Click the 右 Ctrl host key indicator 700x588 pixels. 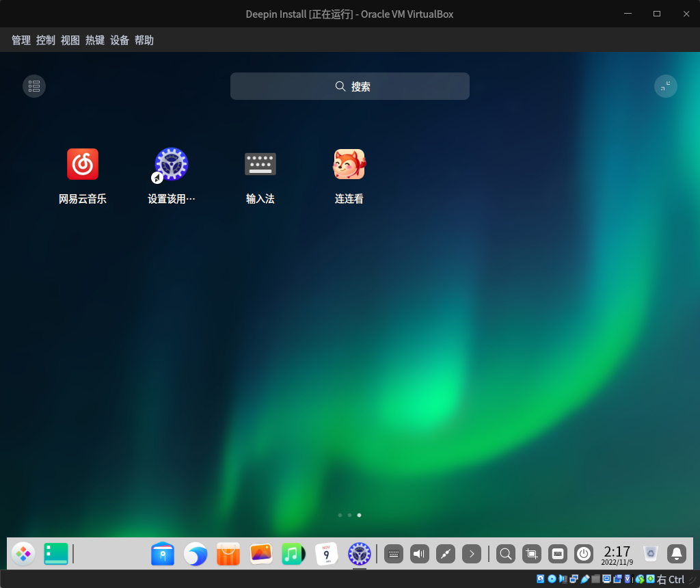pos(670,580)
